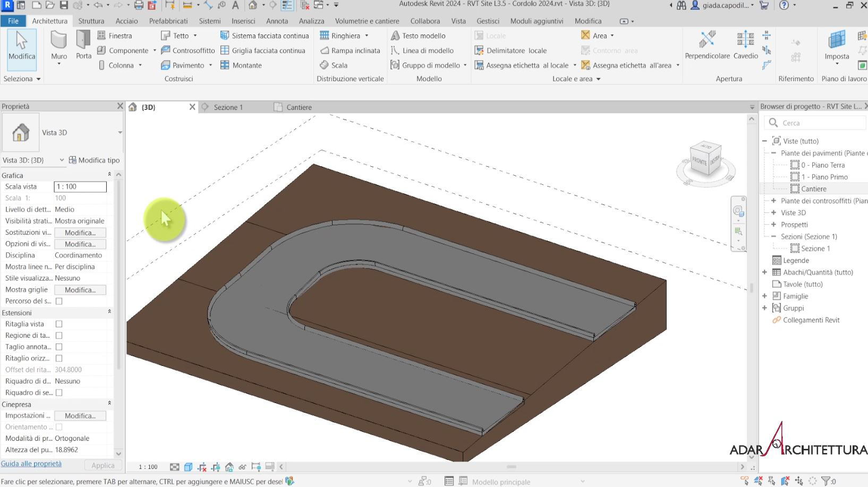This screenshot has width=868, height=487.
Task: Open the Guida alle proprietà link
Action: [x=31, y=463]
